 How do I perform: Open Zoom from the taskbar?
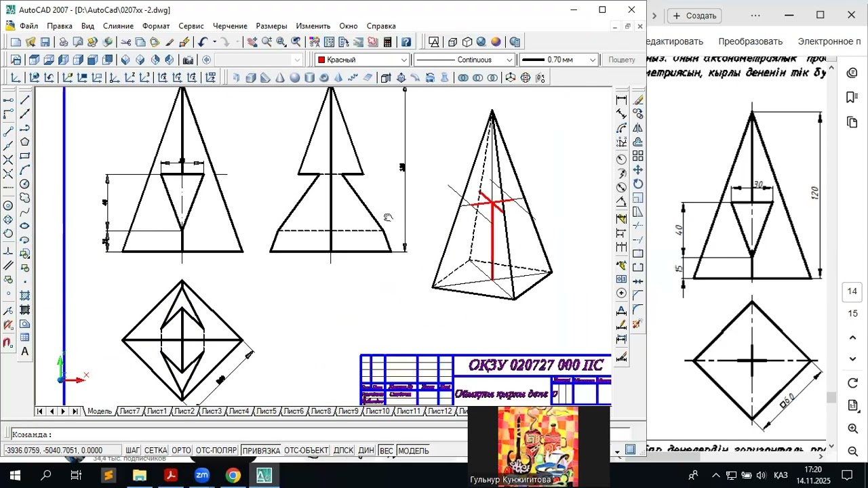pyautogui.click(x=201, y=475)
